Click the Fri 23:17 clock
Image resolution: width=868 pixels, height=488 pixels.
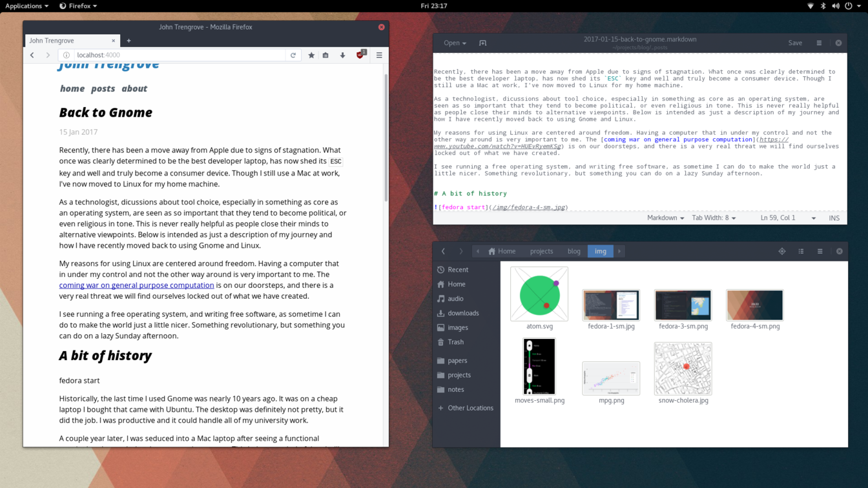click(x=434, y=6)
